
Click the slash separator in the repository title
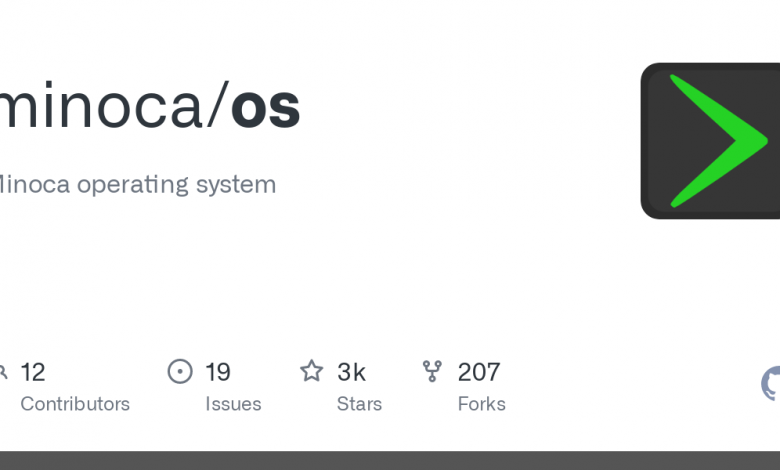click(217, 104)
